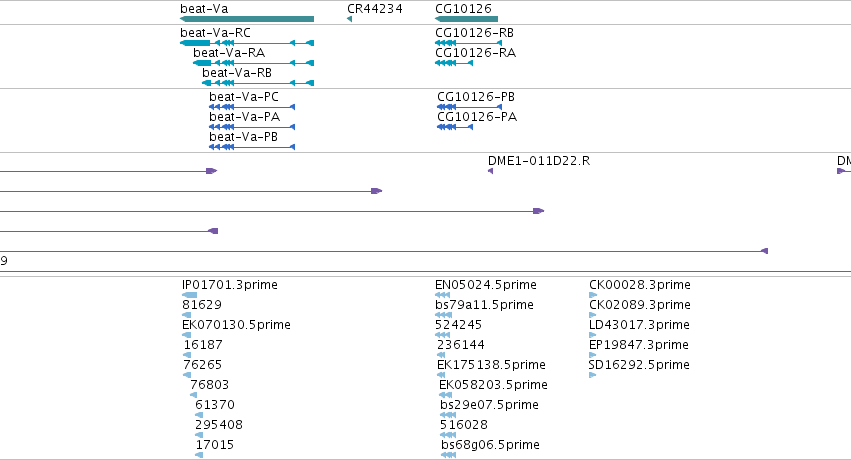This screenshot has width=851, height=460.
Task: Select the 16187 EST label
Action: pos(203,345)
